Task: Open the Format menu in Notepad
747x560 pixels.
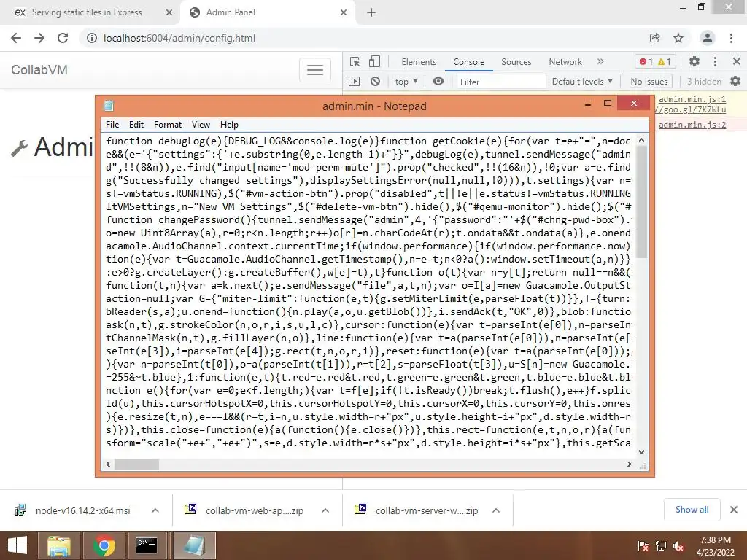Action: pos(168,124)
